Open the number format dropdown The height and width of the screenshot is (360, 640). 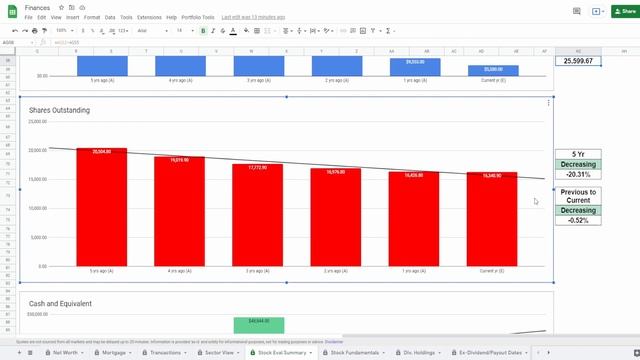(x=123, y=31)
